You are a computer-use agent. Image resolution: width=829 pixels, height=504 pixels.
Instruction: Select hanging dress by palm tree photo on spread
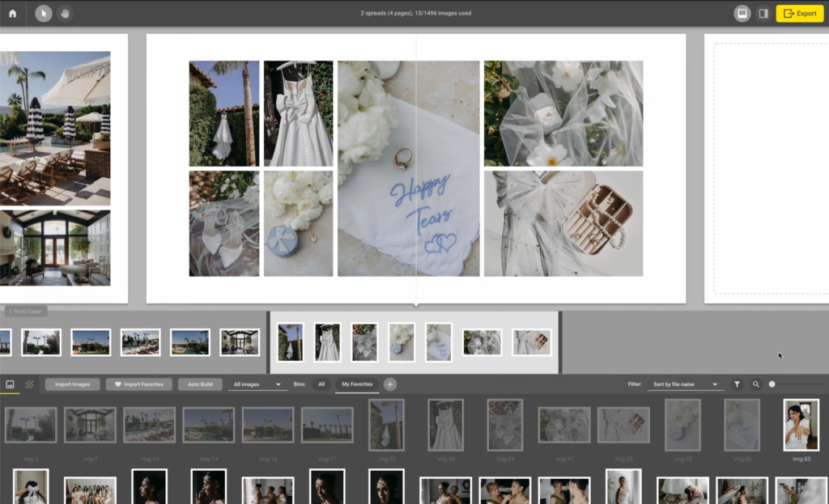click(224, 113)
